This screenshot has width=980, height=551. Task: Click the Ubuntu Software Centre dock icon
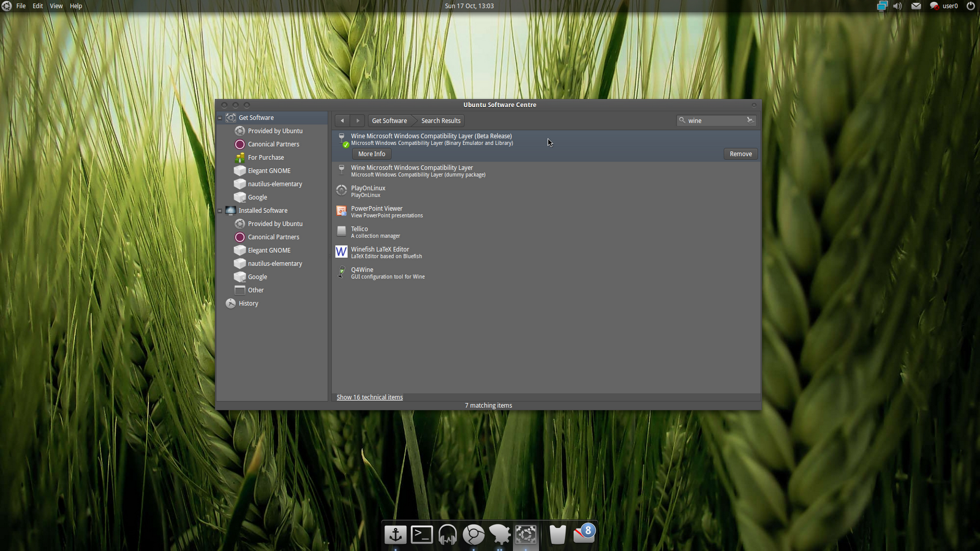526,535
